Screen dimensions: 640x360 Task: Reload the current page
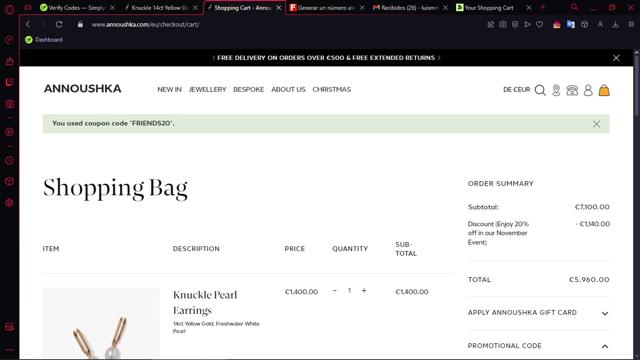[59, 24]
